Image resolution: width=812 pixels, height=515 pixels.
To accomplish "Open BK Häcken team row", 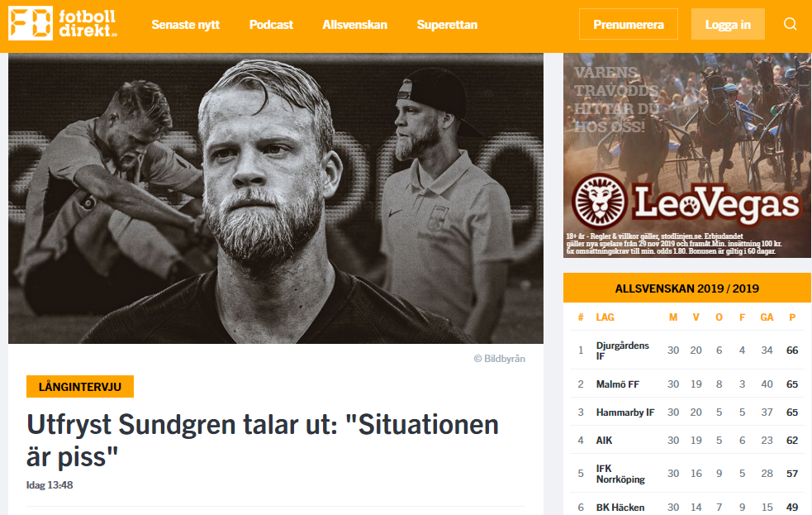I will point(686,507).
